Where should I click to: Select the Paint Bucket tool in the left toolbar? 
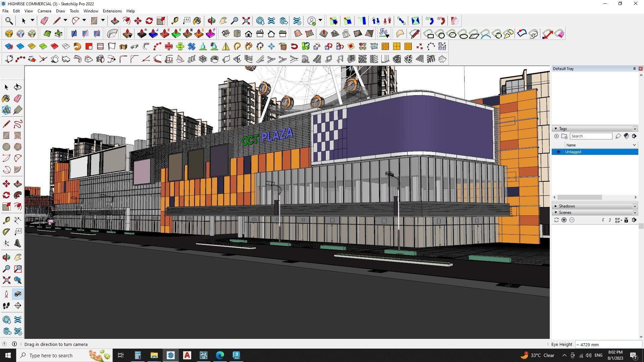pos(6,99)
